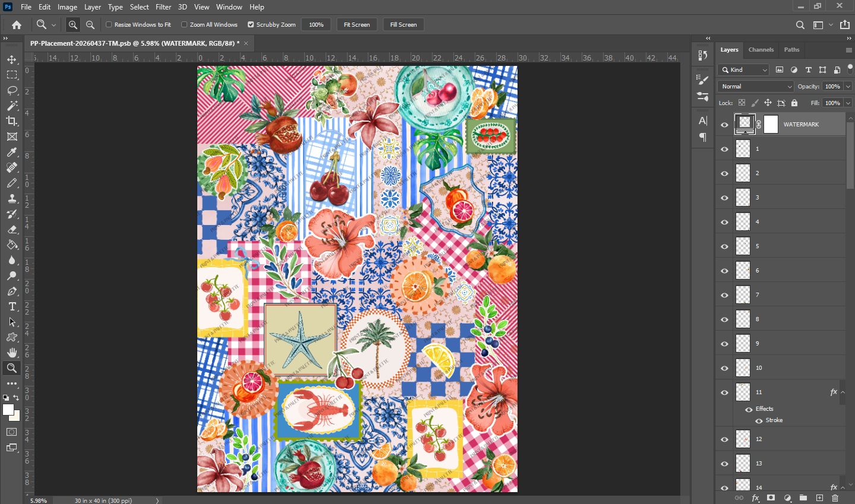Image resolution: width=855 pixels, height=504 pixels.
Task: Open the status bar info arrow
Action: tap(157, 500)
